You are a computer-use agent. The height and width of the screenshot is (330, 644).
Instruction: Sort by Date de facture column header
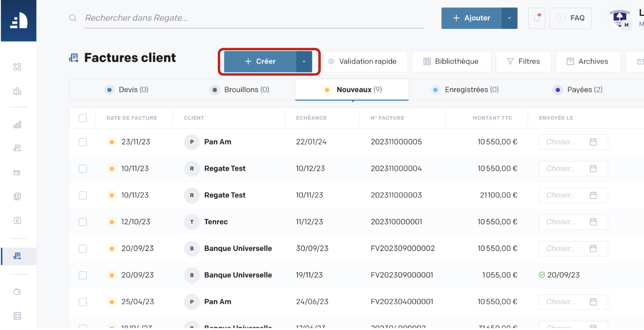click(x=132, y=118)
